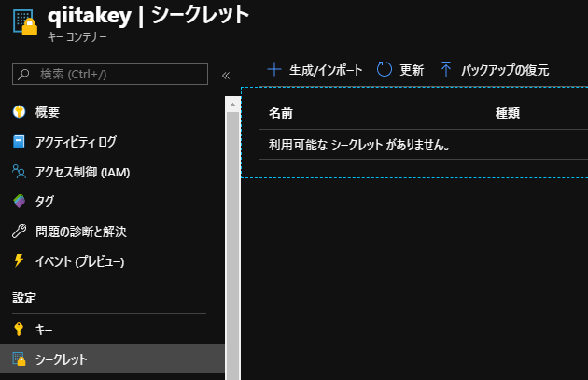Click the 名前 column header
This screenshot has height=380, width=588.
tap(281, 113)
